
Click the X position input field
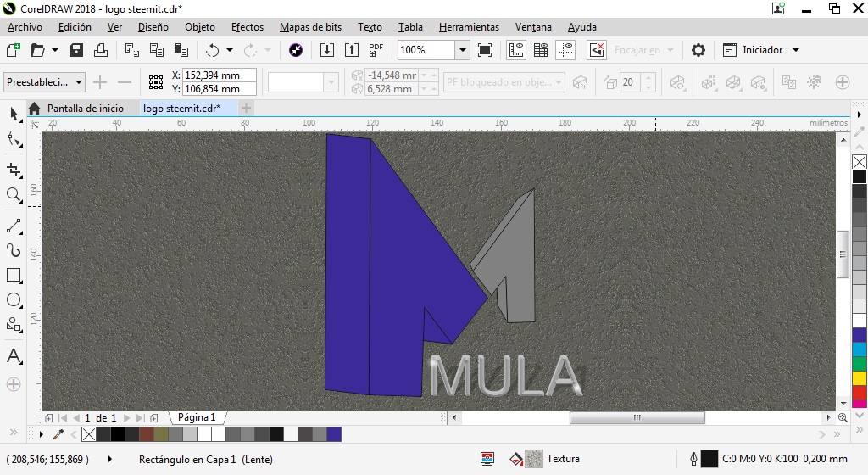click(220, 75)
